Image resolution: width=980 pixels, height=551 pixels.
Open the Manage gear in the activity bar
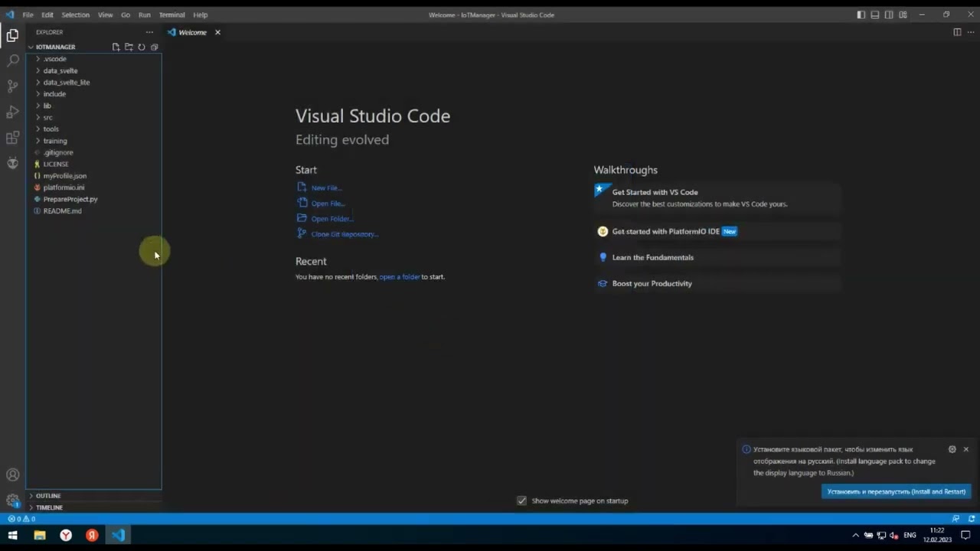coord(12,500)
